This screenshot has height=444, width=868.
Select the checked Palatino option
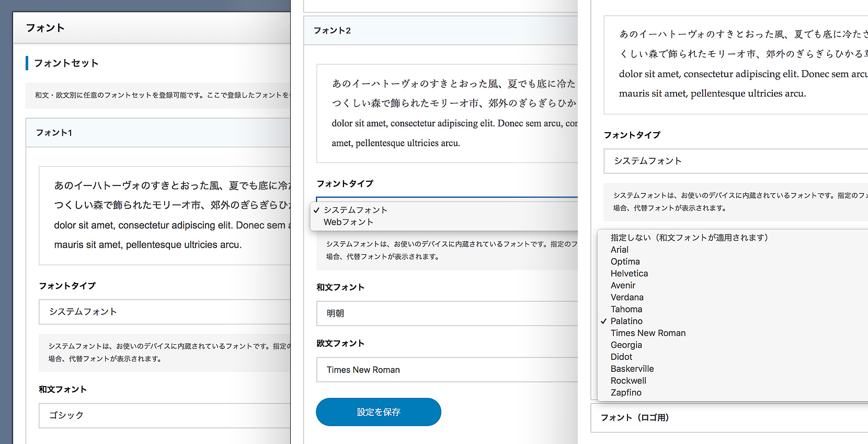[626, 321]
